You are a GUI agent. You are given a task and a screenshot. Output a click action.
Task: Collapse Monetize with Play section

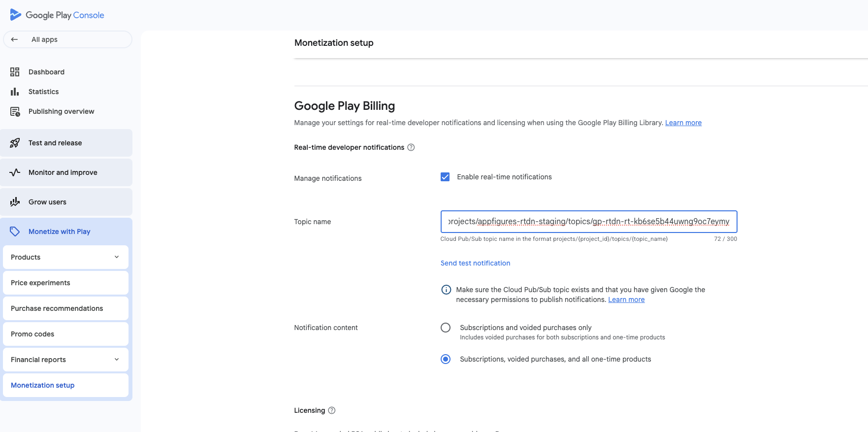point(66,232)
